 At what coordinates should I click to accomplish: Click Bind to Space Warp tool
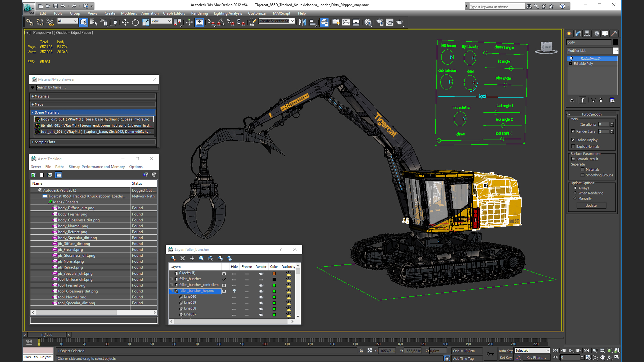click(x=50, y=22)
